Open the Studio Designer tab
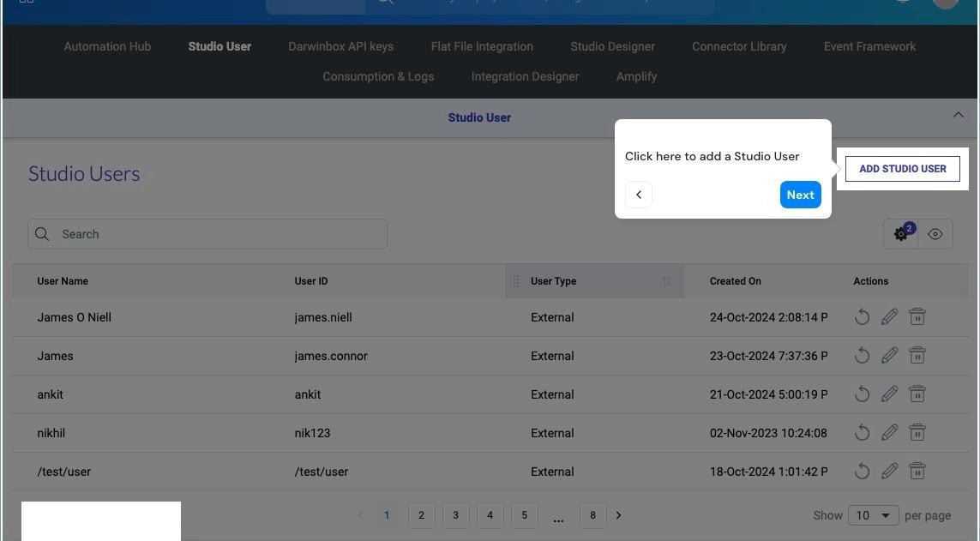 612,46
